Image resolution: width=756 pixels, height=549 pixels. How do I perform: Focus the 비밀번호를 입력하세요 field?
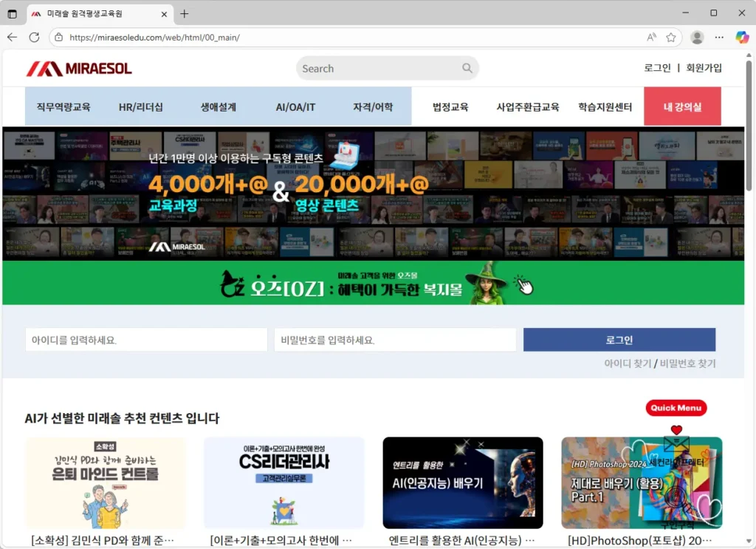pos(396,340)
